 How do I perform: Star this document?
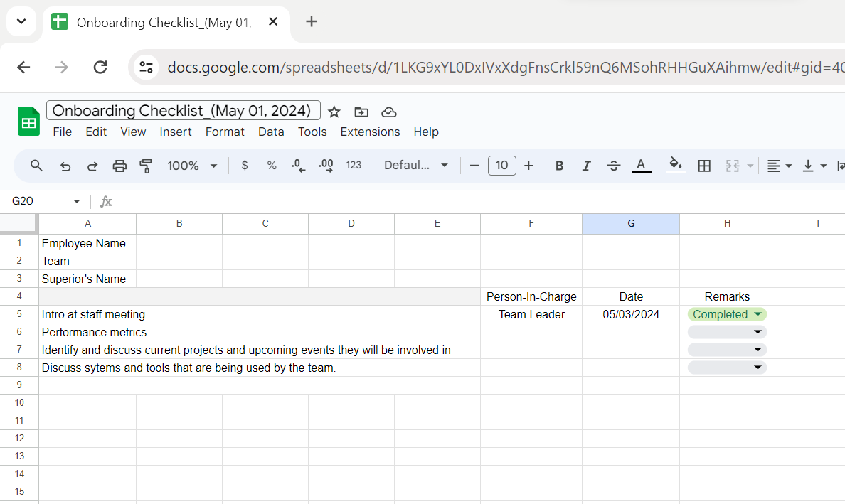[x=334, y=112]
